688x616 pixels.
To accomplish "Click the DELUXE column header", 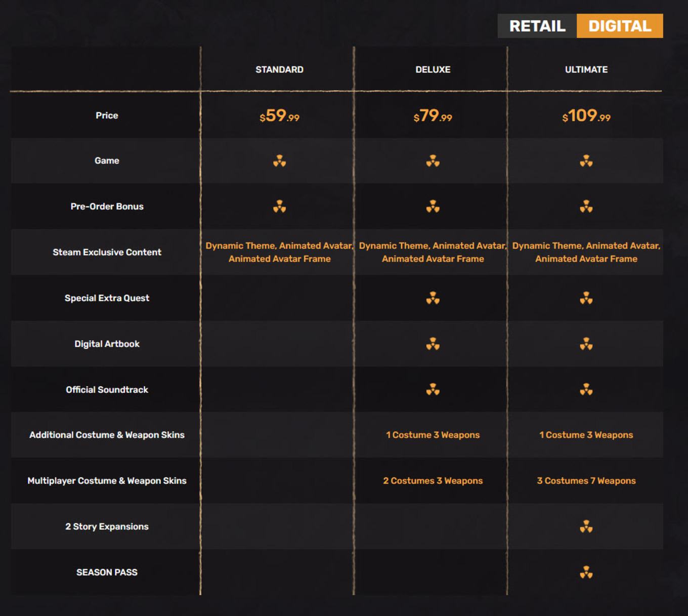I will [x=433, y=69].
